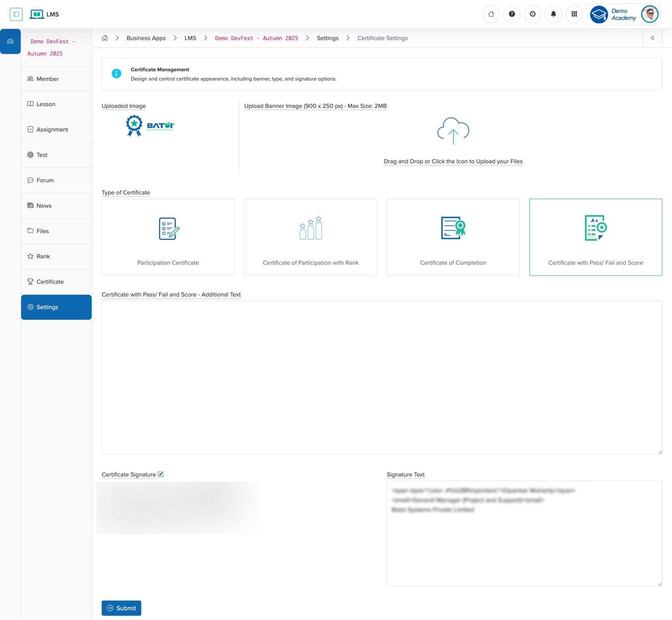Open the apps grid icon in top bar
This screenshot has height=620, width=672.
click(x=574, y=14)
